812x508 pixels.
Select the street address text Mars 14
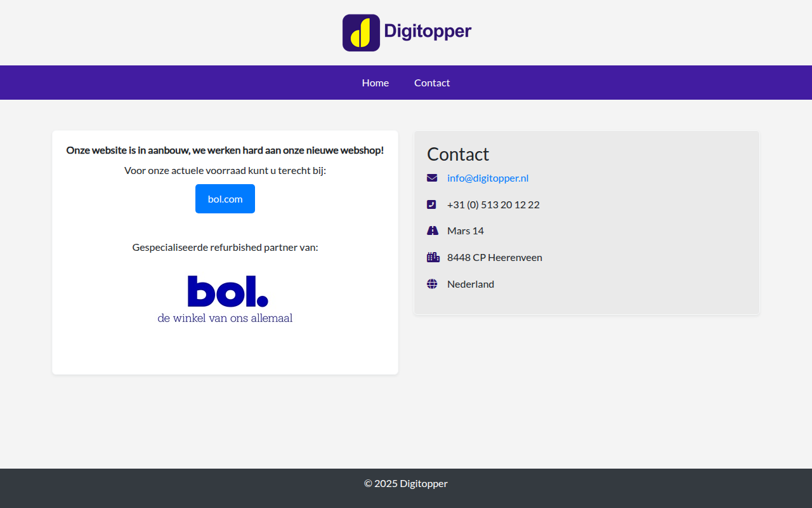click(x=466, y=231)
